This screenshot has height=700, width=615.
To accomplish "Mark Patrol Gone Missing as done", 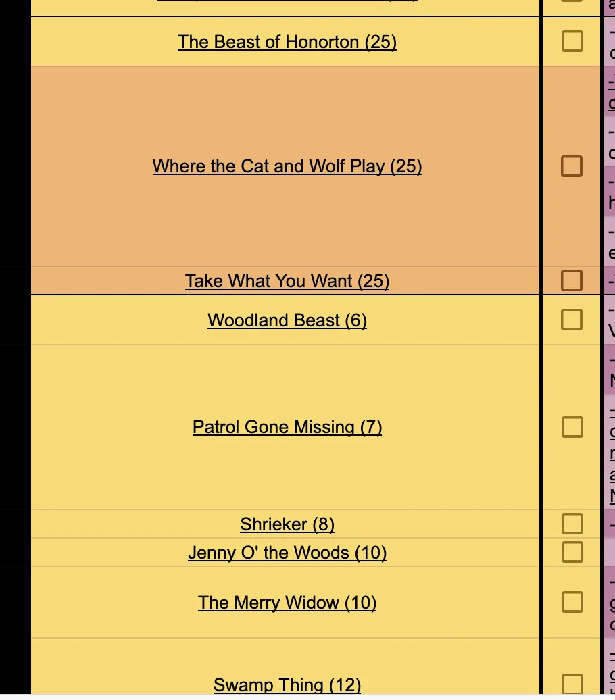I will click(x=572, y=426).
